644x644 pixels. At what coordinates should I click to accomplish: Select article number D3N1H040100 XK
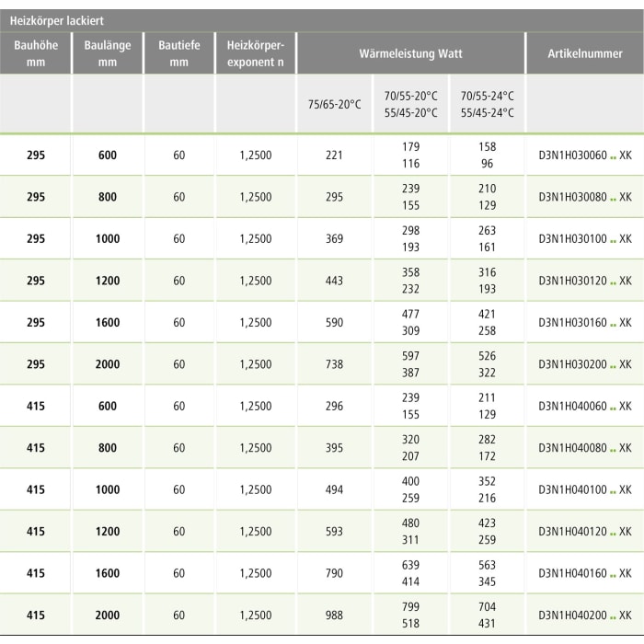(584, 489)
